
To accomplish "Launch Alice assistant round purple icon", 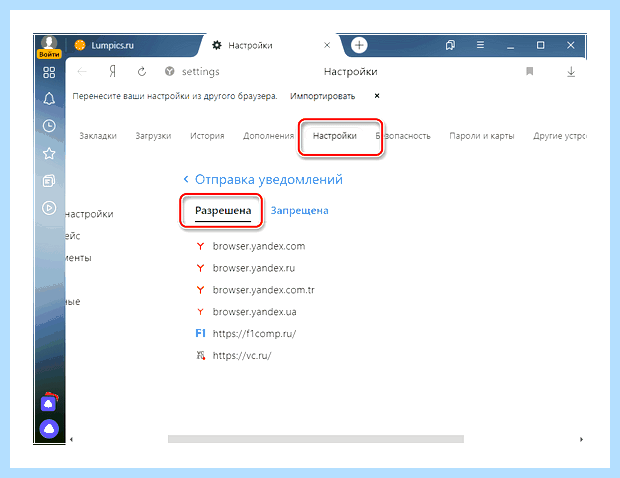I will pyautogui.click(x=49, y=429).
